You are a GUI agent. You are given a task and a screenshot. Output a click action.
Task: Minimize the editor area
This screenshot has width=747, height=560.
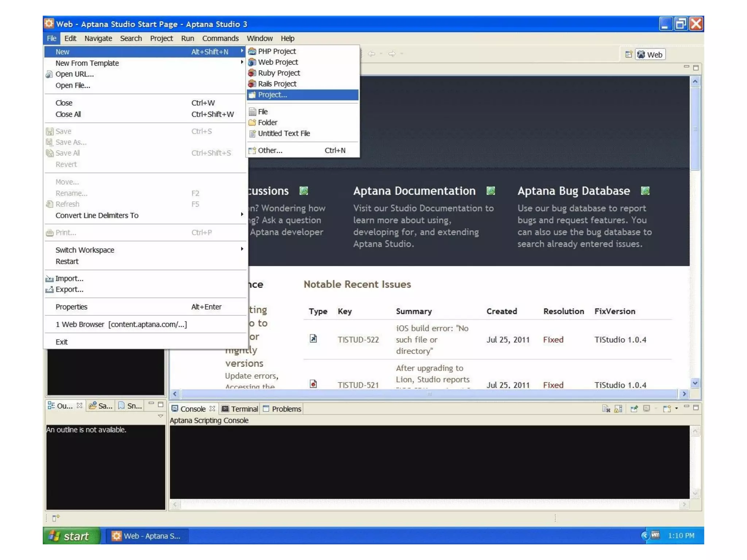tap(686, 67)
